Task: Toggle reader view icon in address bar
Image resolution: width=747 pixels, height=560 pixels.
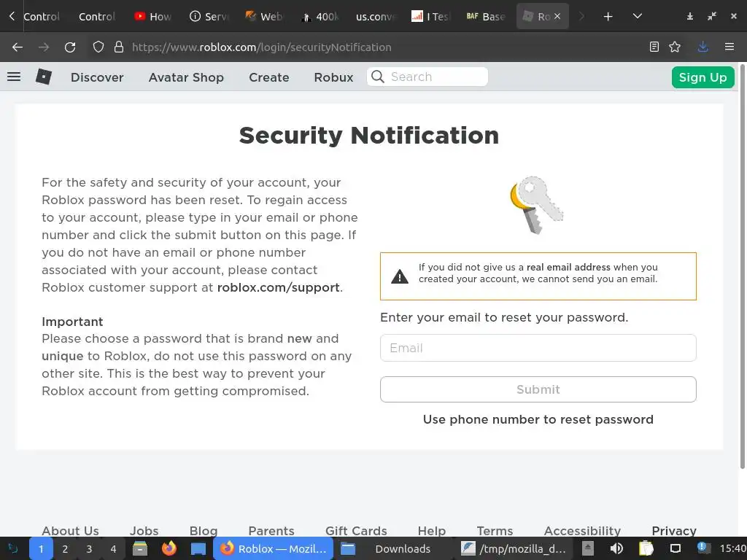Action: (x=654, y=47)
